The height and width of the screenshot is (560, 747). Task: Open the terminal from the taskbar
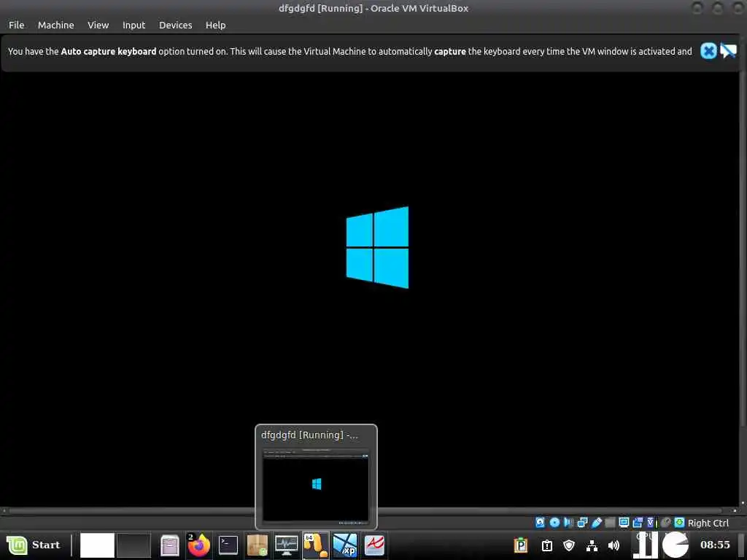pos(228,545)
